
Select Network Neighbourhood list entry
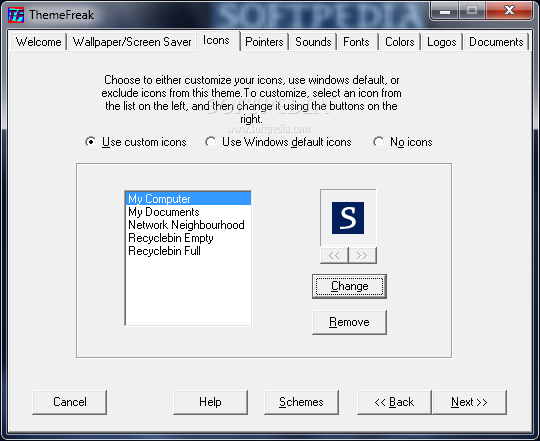(x=188, y=225)
